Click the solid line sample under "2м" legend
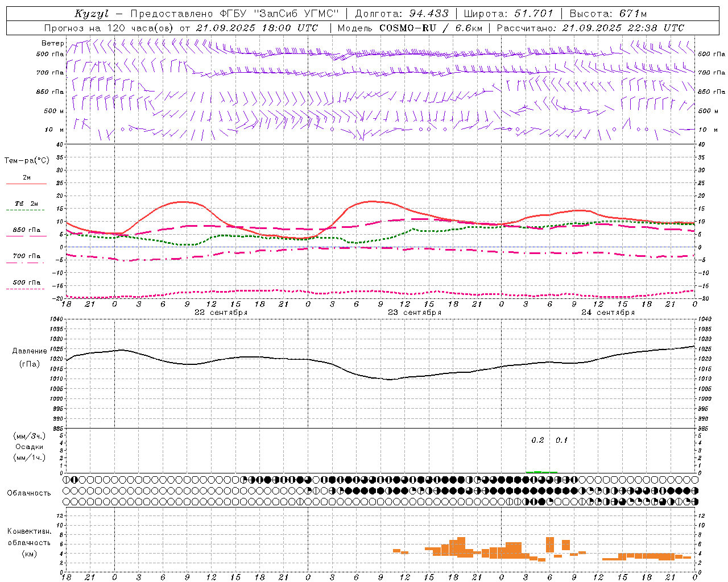Image resolution: width=728 pixels, height=582 pixels. pos(26,184)
